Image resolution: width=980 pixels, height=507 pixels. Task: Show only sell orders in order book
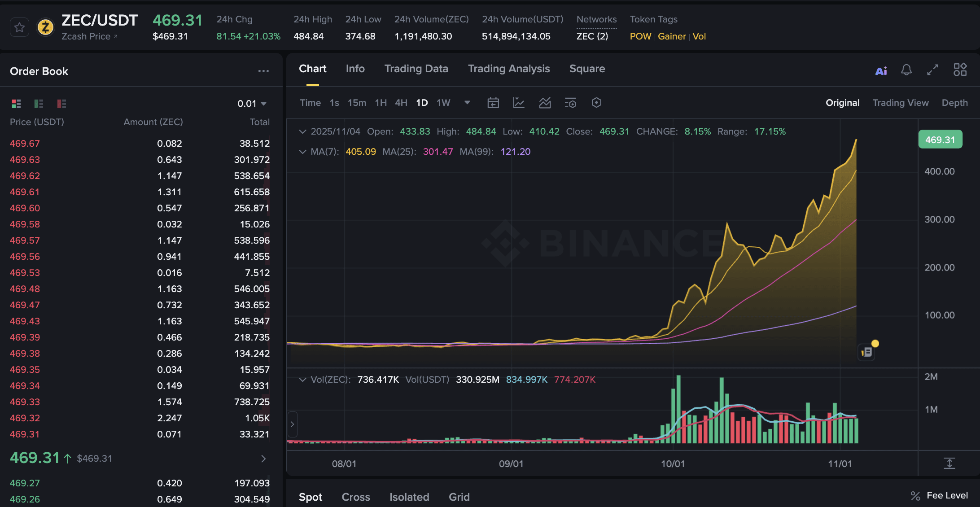tap(61, 104)
